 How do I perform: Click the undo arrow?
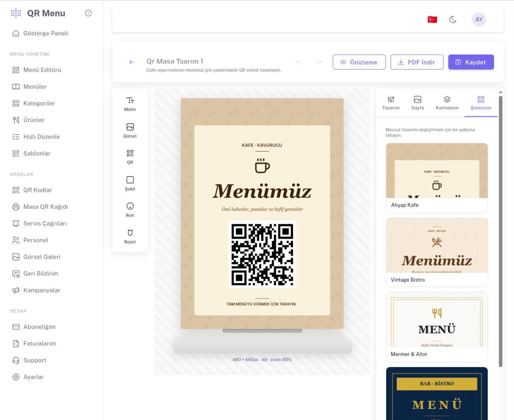[x=298, y=62]
